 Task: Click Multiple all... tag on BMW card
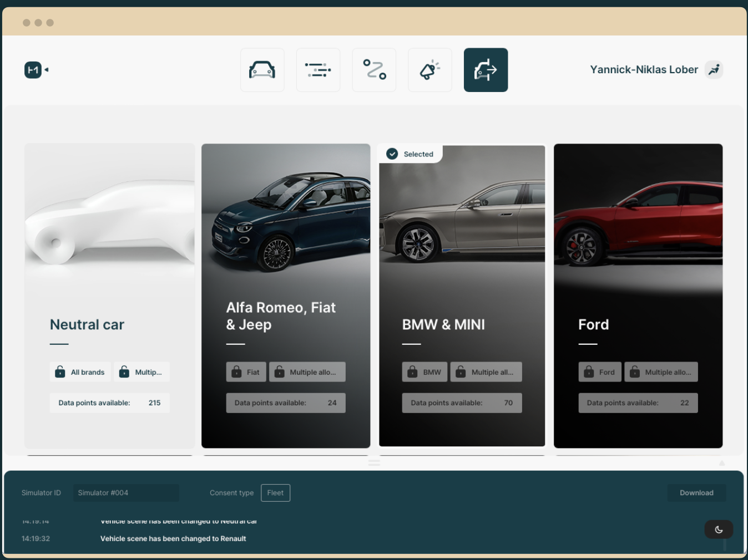click(486, 372)
